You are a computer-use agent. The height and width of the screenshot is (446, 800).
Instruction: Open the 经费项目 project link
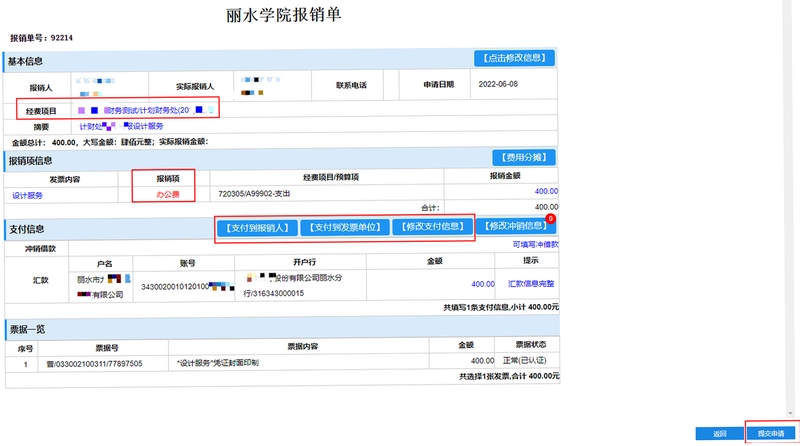coord(146,110)
